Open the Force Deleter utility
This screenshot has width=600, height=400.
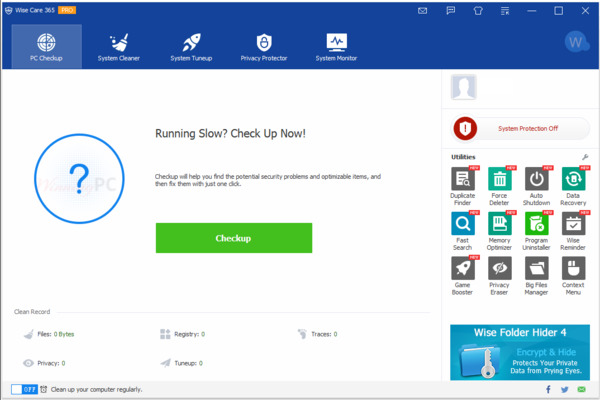click(x=500, y=186)
